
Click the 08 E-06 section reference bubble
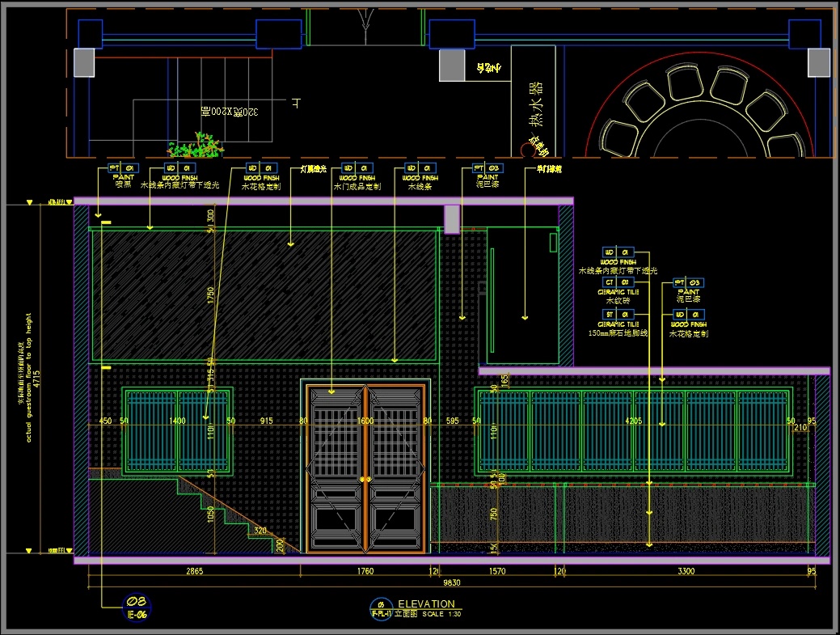[137, 607]
